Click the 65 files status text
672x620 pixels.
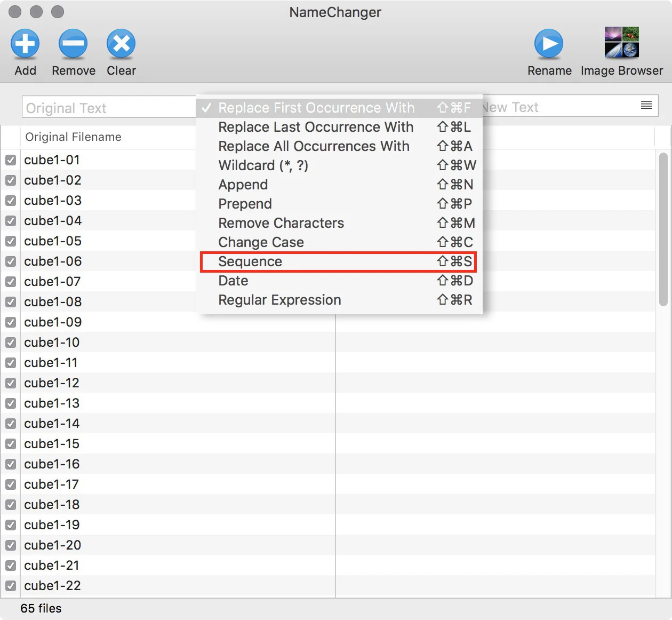click(x=41, y=609)
